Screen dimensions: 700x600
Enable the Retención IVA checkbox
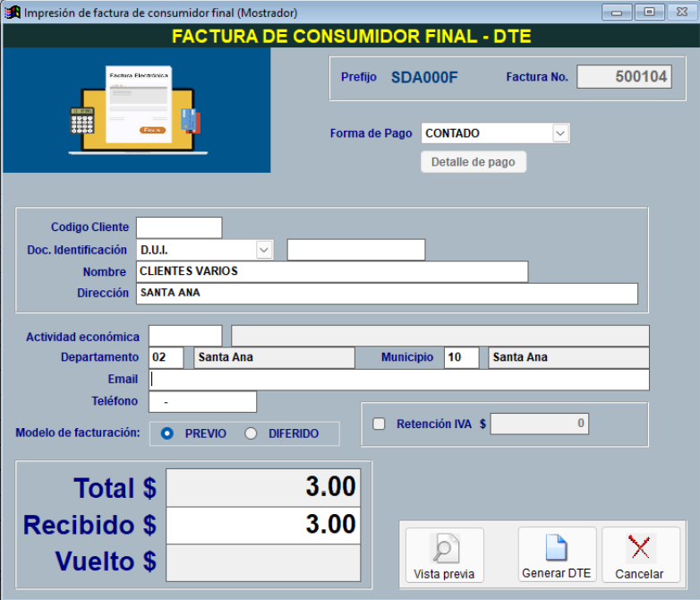(x=379, y=424)
